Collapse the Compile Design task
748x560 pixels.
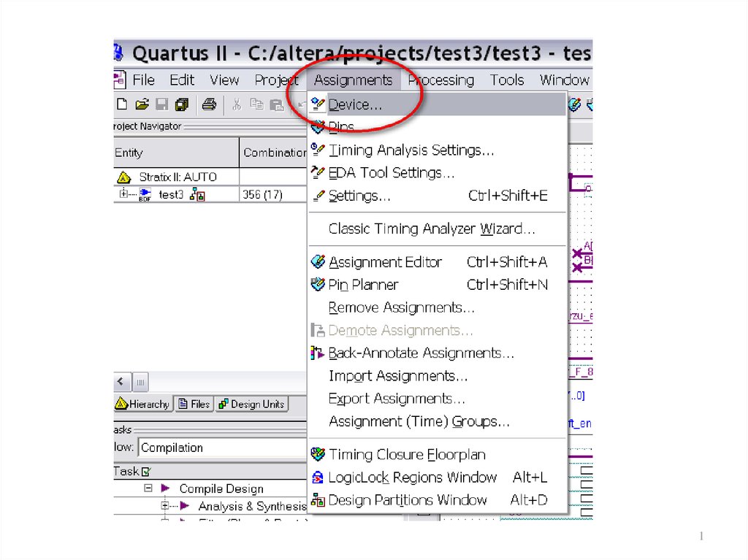[x=148, y=488]
